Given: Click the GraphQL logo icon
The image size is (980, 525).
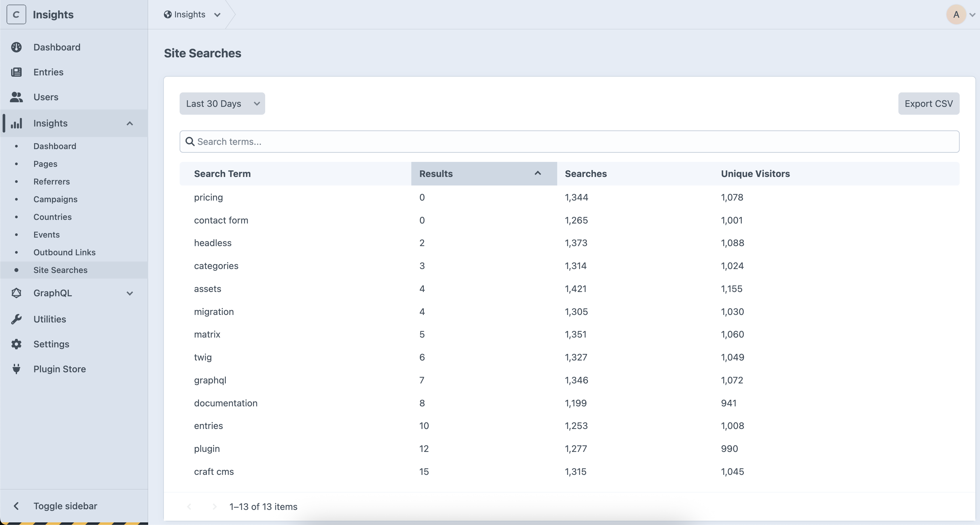Looking at the screenshot, I should tap(16, 293).
